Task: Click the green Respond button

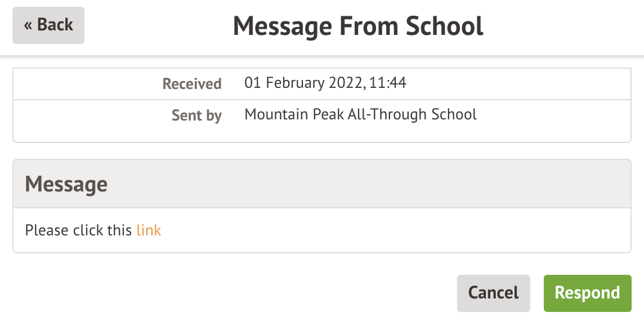Action: [587, 293]
